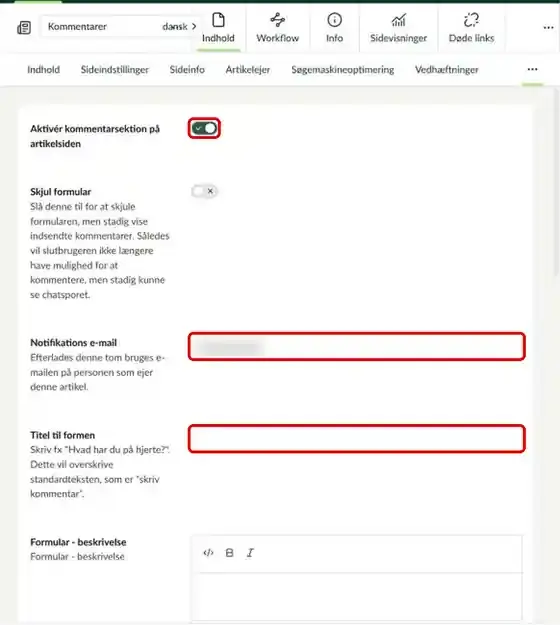Open the Døde links checker
560x625 pixels.
(x=471, y=28)
